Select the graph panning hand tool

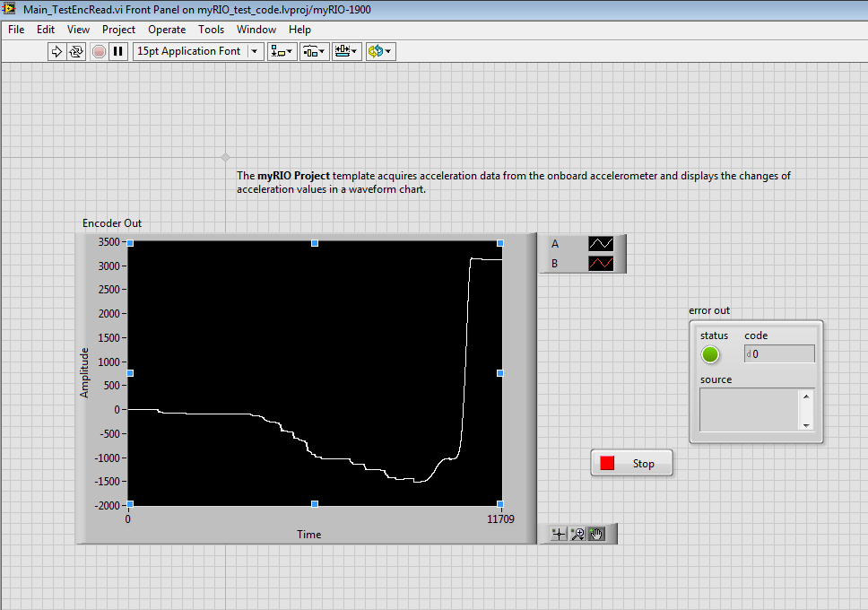pyautogui.click(x=596, y=534)
